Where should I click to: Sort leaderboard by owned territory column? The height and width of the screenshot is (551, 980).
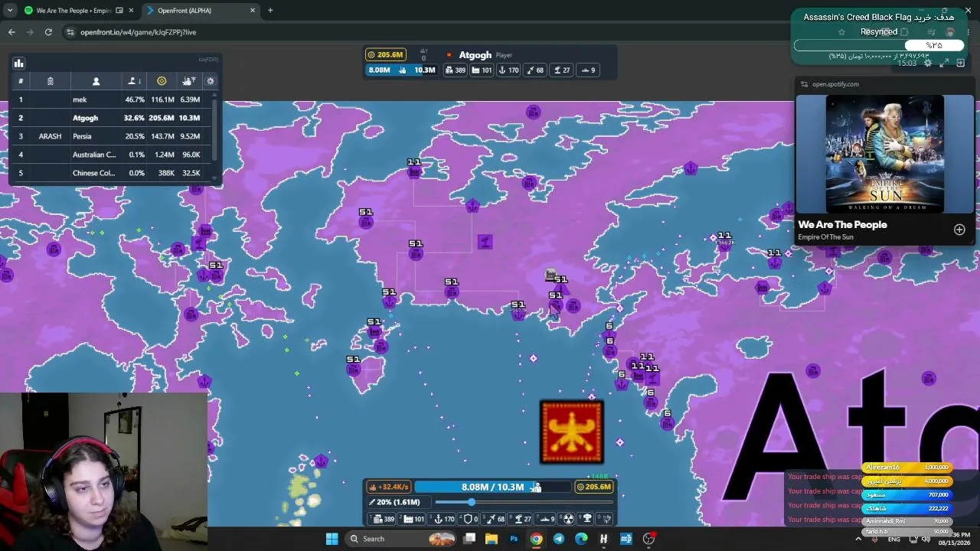click(x=134, y=81)
